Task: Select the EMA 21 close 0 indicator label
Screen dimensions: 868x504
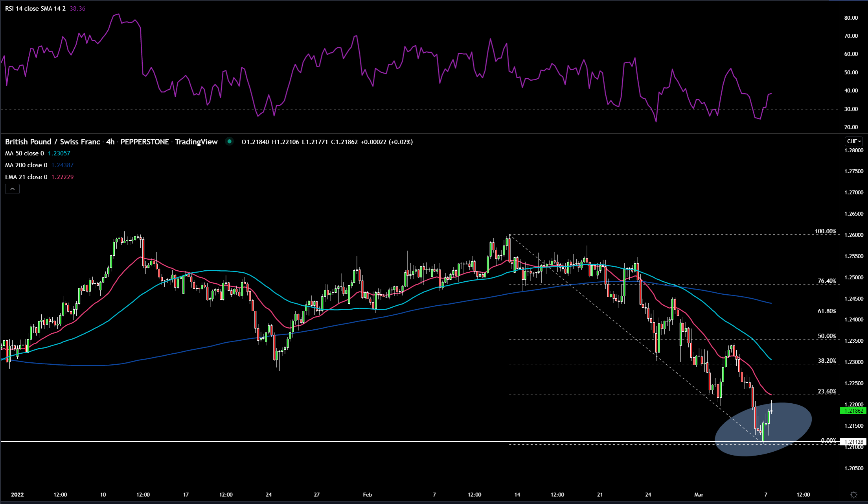Action: [26, 177]
